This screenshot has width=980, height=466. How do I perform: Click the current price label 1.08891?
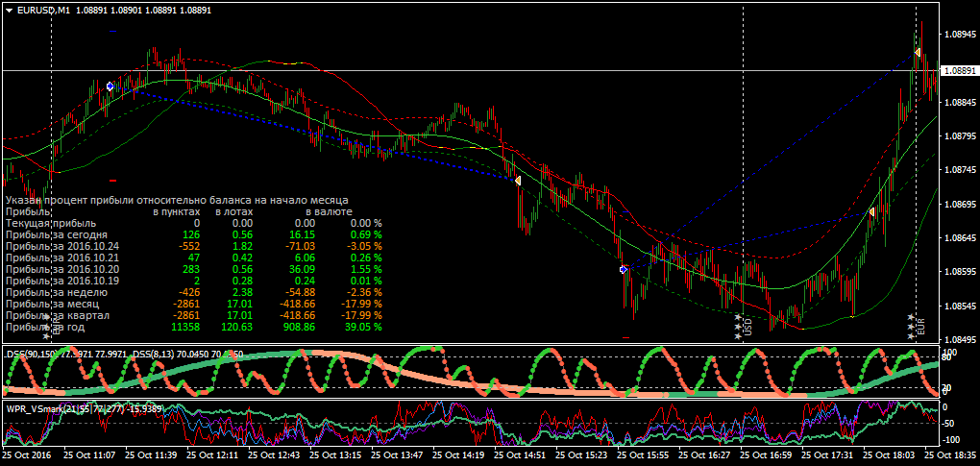pos(958,71)
